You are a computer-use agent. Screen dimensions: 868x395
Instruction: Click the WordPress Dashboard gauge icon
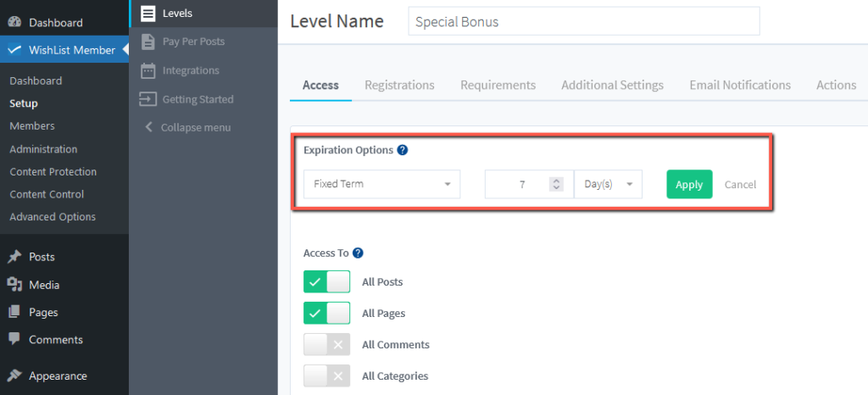click(x=15, y=22)
